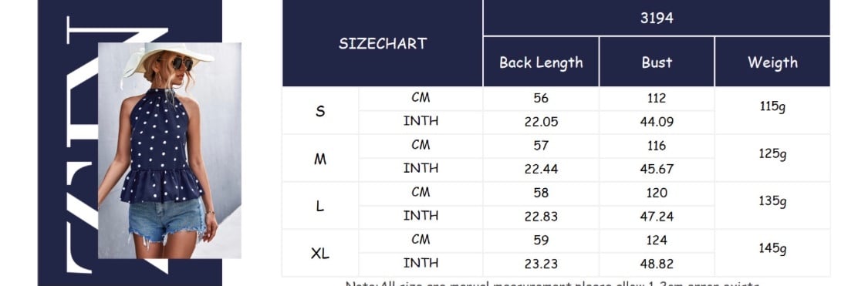Select the Back Length column header
This screenshot has height=286, width=868.
point(541,62)
